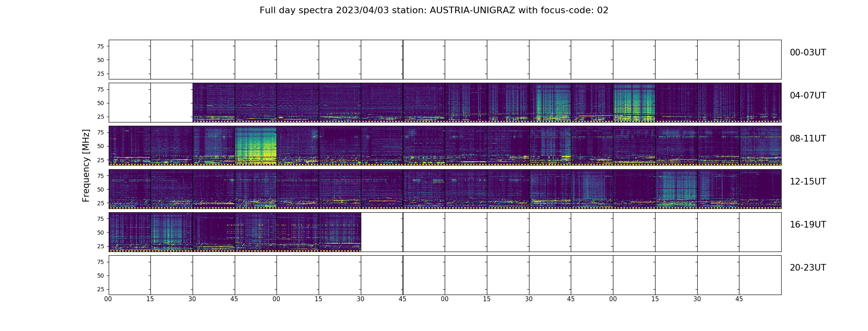Click the first empty white panel in 04-07UT row
Viewport: 868px width, 331px height.
(129, 103)
